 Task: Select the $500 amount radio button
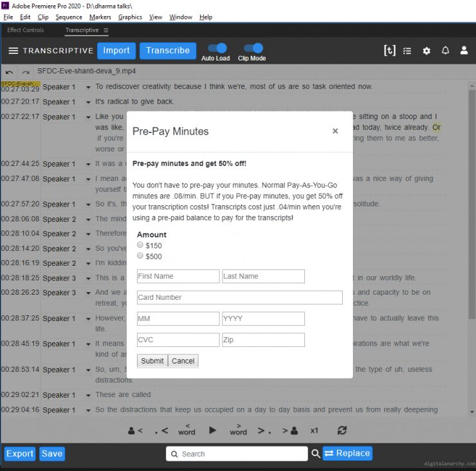pyautogui.click(x=140, y=256)
